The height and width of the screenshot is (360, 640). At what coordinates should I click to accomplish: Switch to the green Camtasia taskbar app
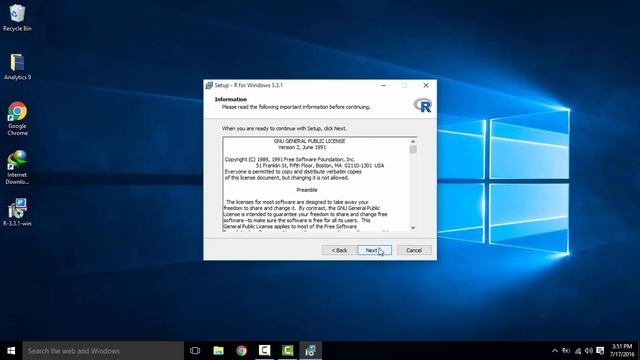tap(287, 350)
